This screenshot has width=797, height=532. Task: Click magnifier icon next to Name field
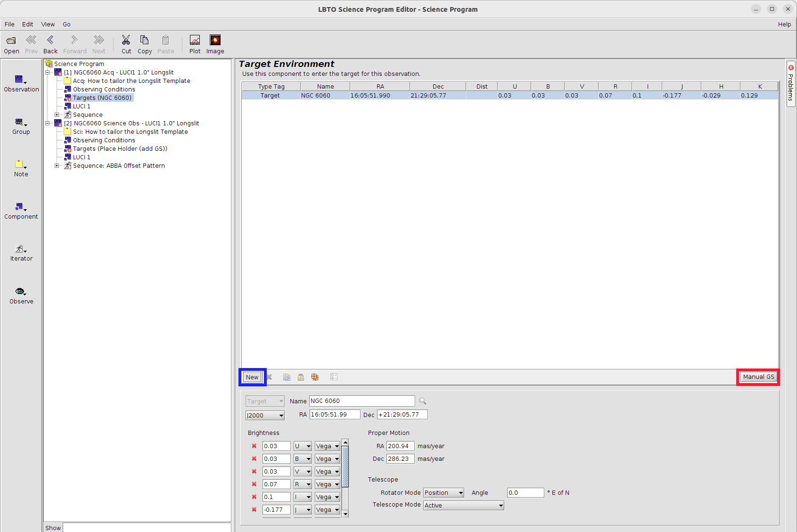(423, 401)
